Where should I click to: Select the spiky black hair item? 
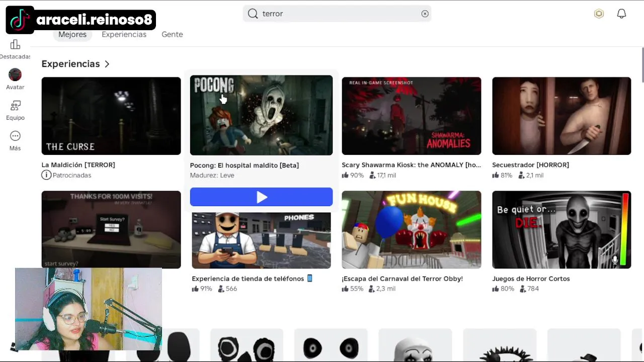[500, 345]
